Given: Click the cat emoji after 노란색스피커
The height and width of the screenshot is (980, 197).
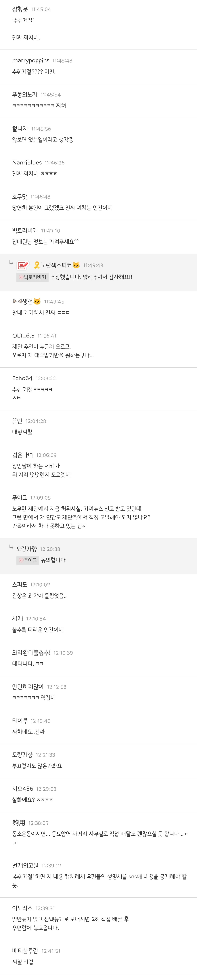Looking at the screenshot, I should [76, 265].
